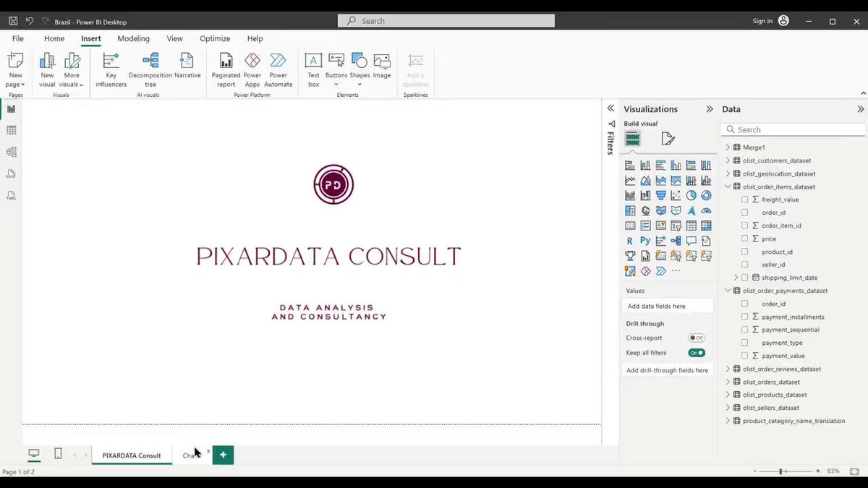The height and width of the screenshot is (488, 868).
Task: Open the Format visual paintbrush tab
Action: tap(668, 139)
